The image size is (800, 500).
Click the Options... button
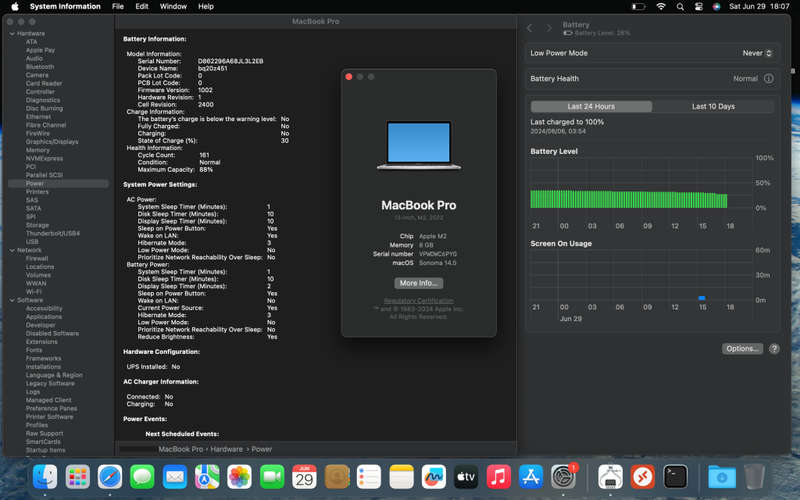[742, 348]
